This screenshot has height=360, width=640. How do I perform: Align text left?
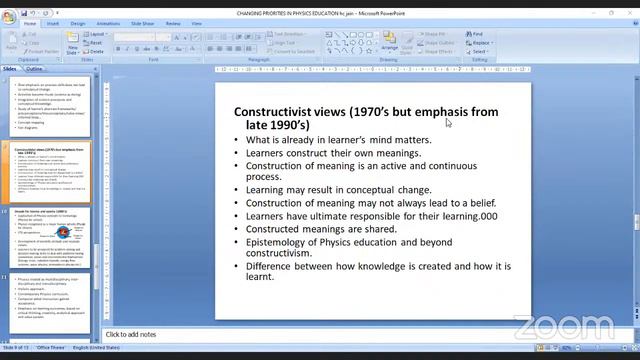pos(210,49)
